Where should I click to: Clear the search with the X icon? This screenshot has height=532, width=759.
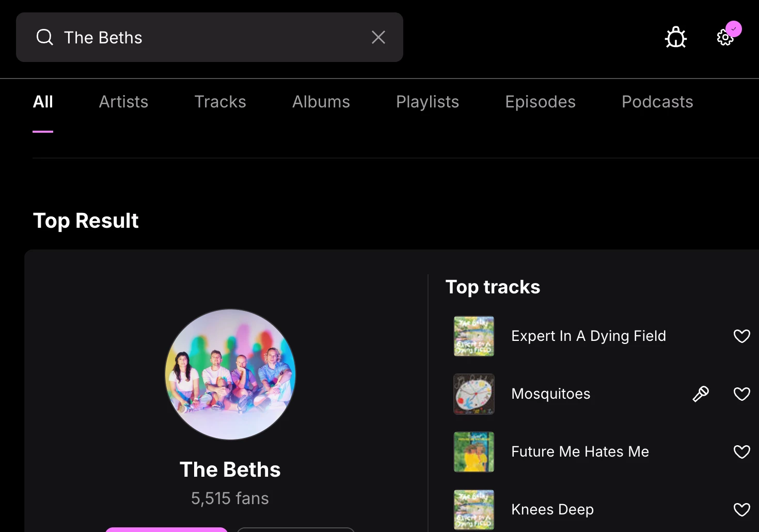pyautogui.click(x=378, y=37)
